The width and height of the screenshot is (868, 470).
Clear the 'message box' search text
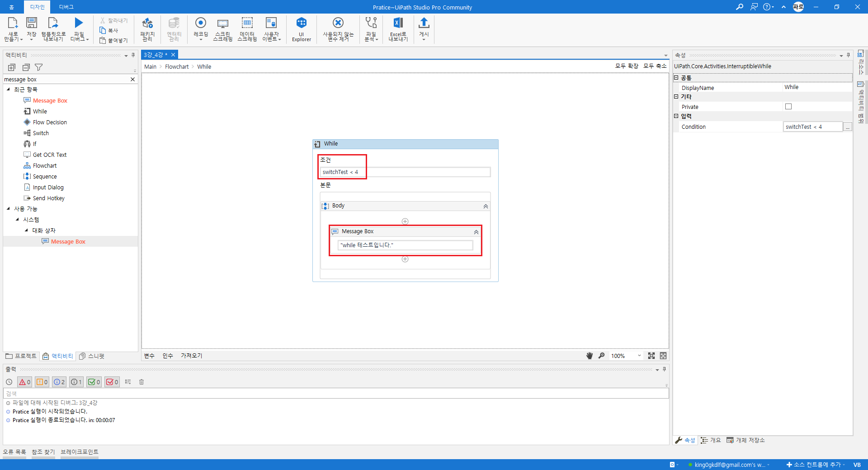click(132, 79)
